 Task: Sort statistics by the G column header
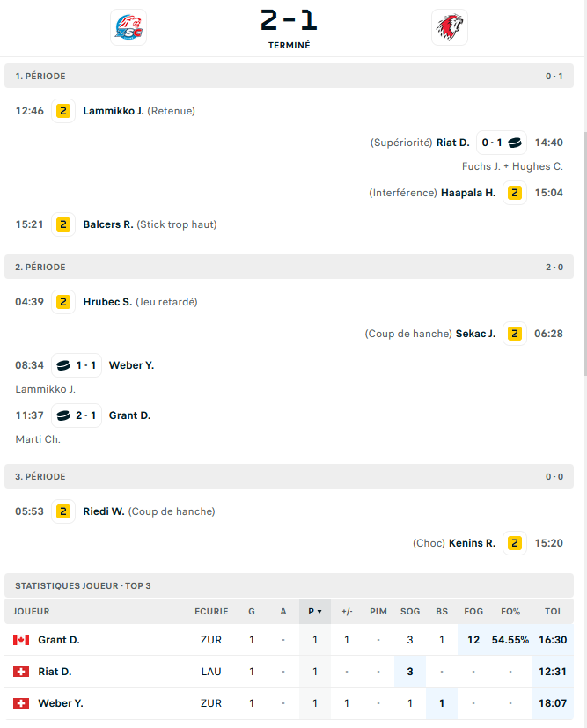pyautogui.click(x=252, y=612)
